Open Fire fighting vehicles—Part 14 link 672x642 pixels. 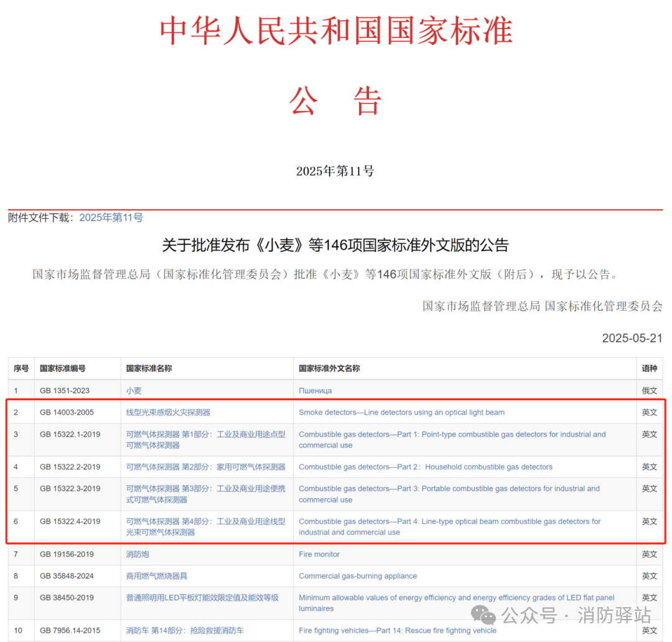coord(398,630)
